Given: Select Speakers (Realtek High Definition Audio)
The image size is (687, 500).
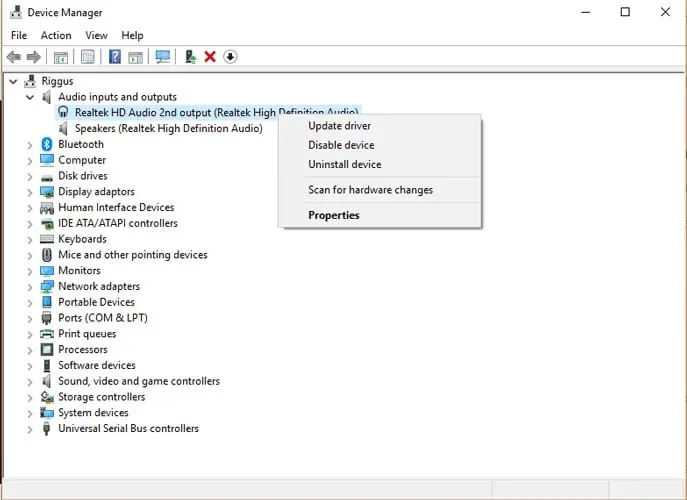Looking at the screenshot, I should [169, 128].
